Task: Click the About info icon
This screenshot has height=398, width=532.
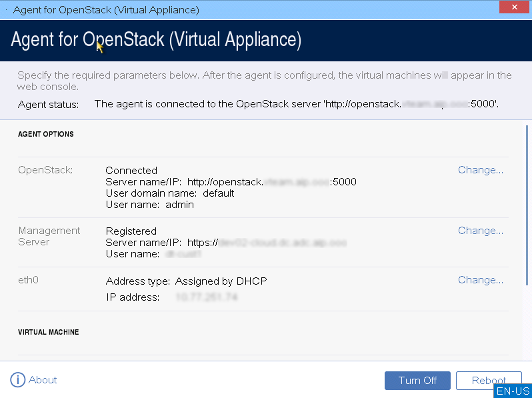Action: click(x=17, y=380)
